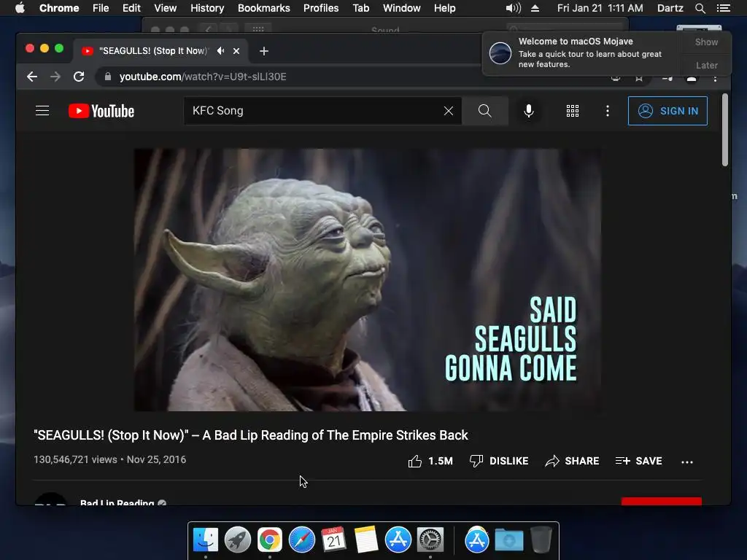The width and height of the screenshot is (747, 560).
Task: Click the page vertical scrollbar
Action: tap(724, 130)
